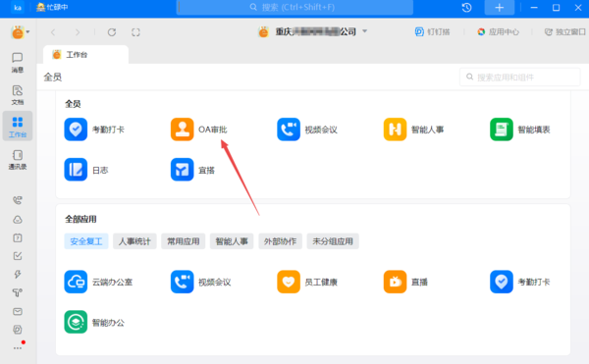Click the global search bar in title bar
This screenshot has height=364, width=589.
click(x=294, y=8)
